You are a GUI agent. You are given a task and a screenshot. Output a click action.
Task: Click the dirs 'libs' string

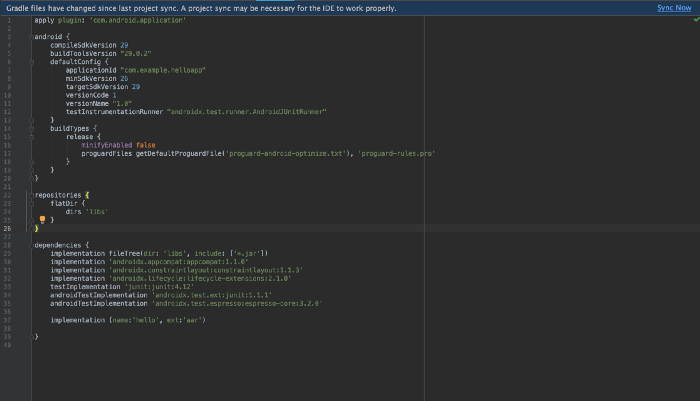[97, 212]
